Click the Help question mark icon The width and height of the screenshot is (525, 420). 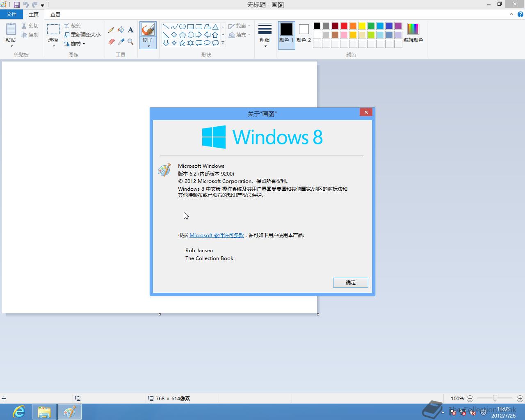[520, 14]
